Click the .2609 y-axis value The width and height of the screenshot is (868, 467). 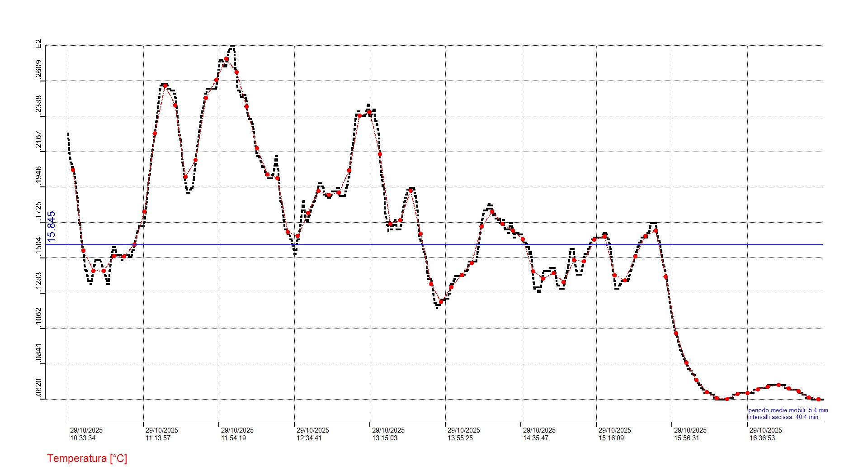click(39, 70)
